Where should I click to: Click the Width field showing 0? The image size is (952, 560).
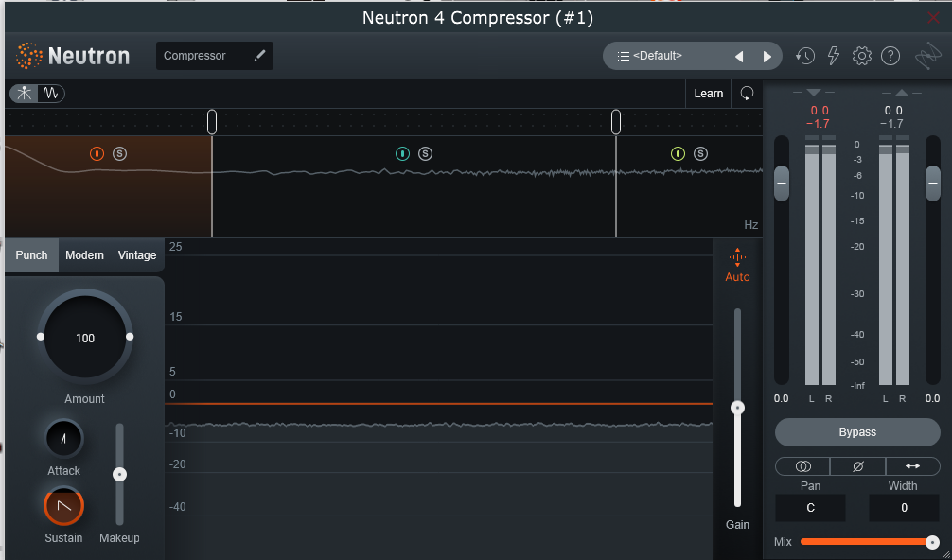pos(904,508)
